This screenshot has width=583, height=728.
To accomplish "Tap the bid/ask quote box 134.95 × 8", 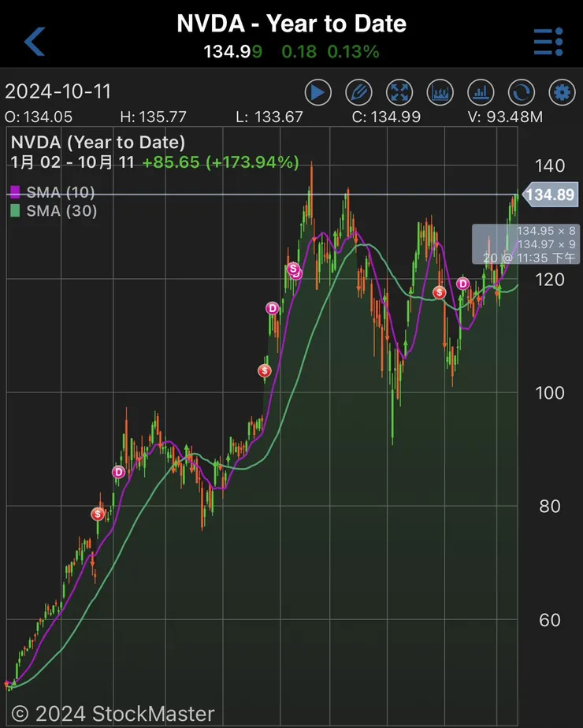I will tap(525, 244).
